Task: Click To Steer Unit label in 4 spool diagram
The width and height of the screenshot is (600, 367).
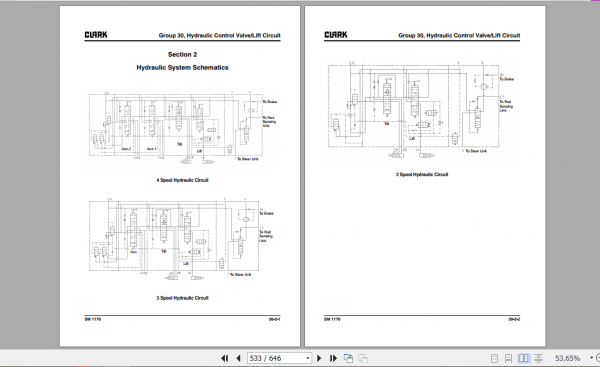Action: point(248,159)
